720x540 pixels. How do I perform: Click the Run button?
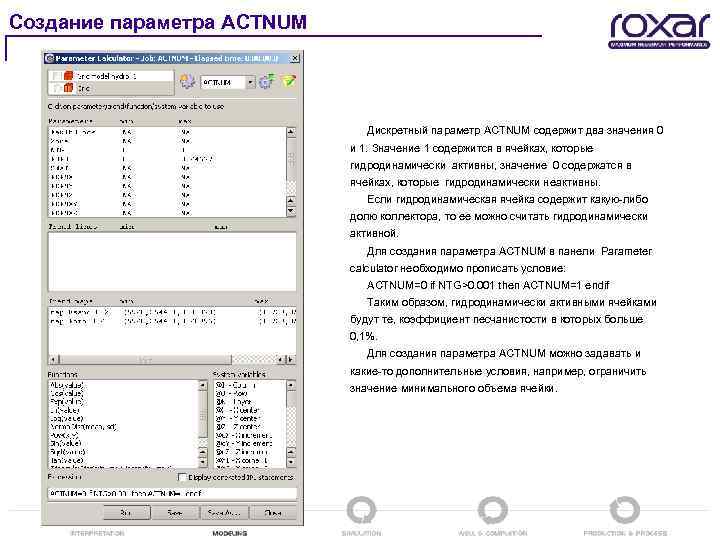pyautogui.click(x=127, y=512)
